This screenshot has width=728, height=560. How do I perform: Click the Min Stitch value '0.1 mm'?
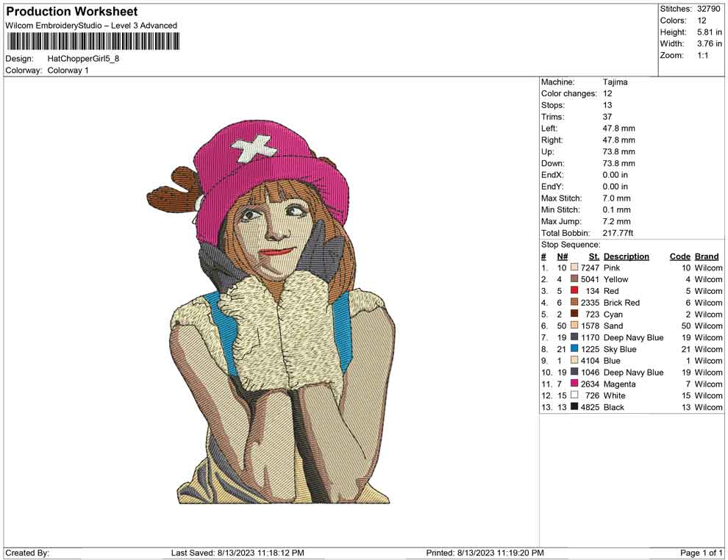tap(616, 209)
